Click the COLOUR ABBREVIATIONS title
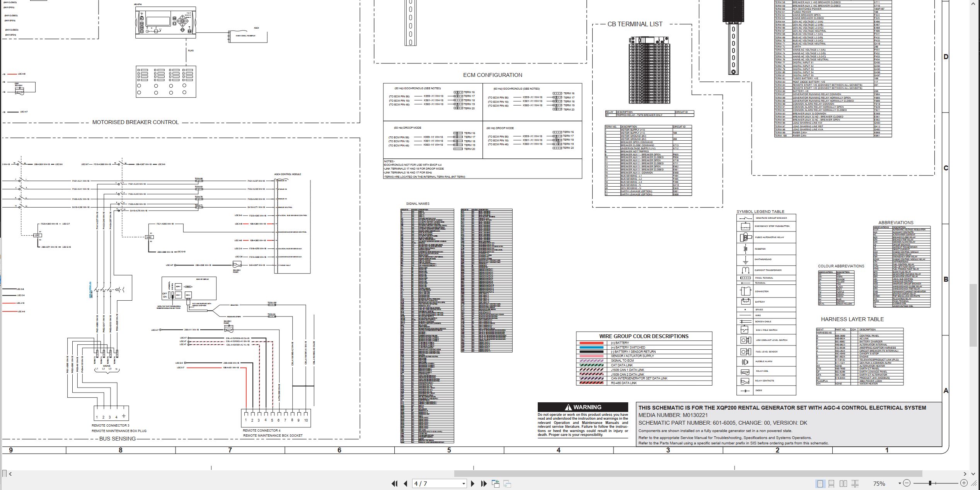Viewport: 980px width, 490px height. [841, 266]
